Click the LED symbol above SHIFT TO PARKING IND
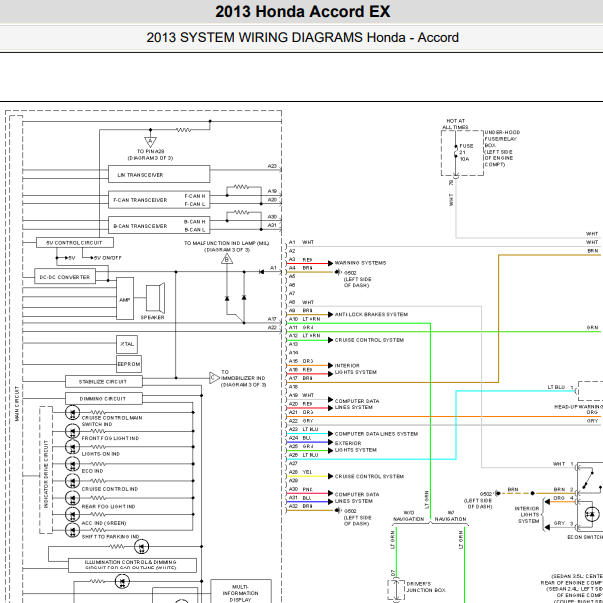Viewport: 603px width, 603px height. (72, 530)
